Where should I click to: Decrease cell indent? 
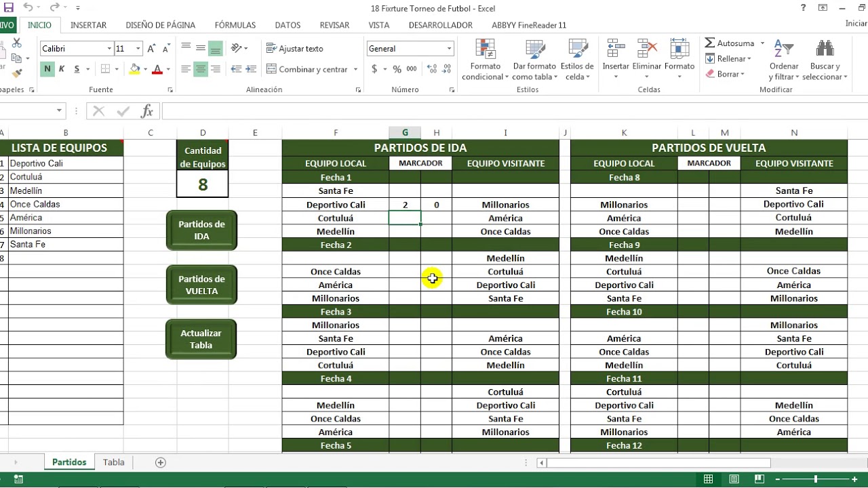coord(236,69)
